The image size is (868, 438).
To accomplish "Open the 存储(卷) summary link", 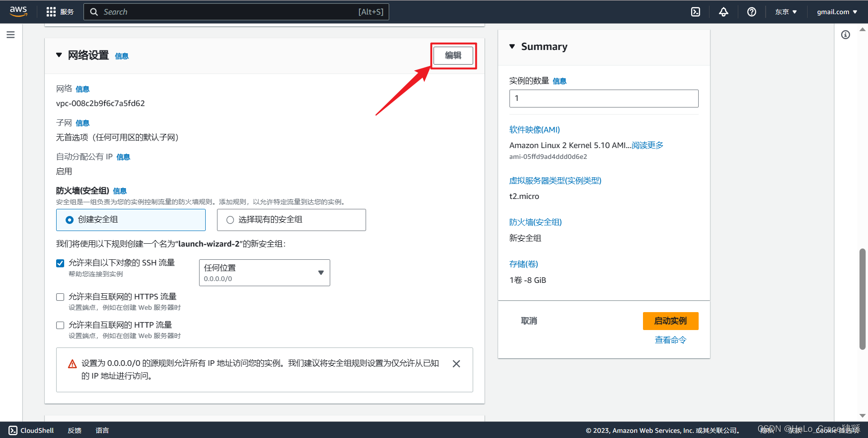I will [524, 264].
